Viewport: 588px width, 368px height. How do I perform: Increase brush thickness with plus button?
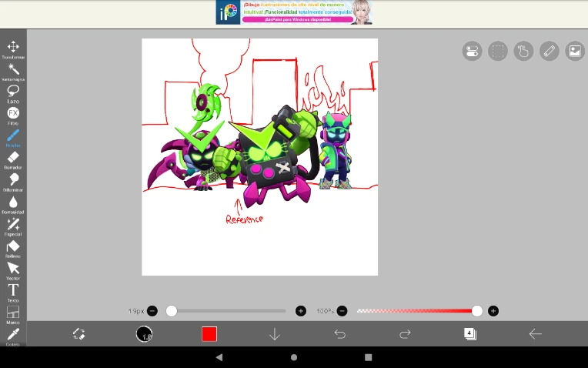coord(301,311)
